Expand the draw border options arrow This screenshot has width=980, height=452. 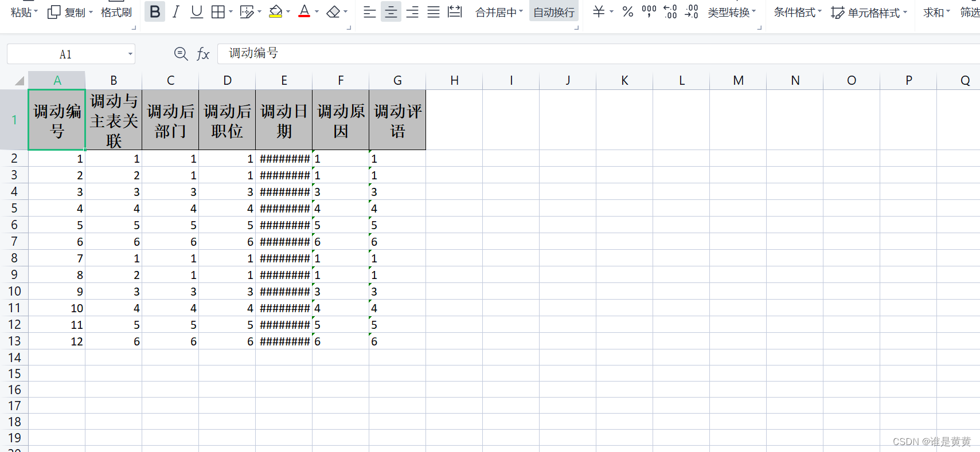click(x=259, y=11)
